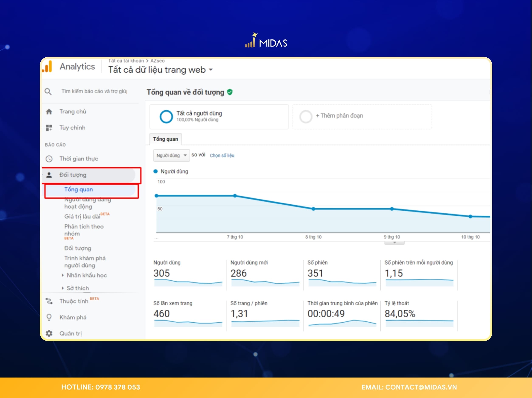532x398 pixels.
Task: Click the Số lần xem trang 460 metric
Action: coord(188,314)
